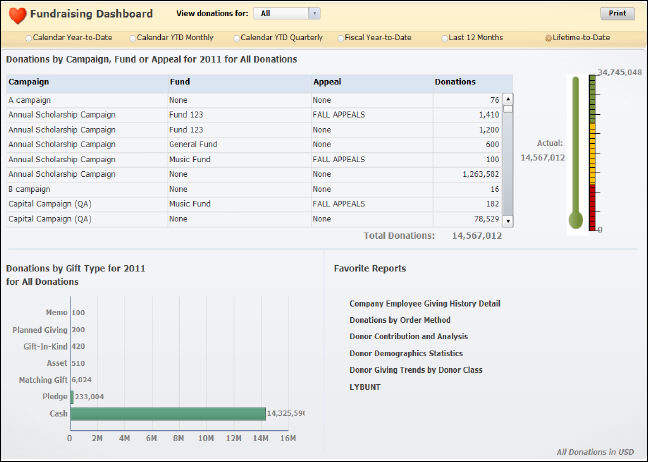Select the Lifetime-to-Date radio button
The width and height of the screenshot is (648, 462).
[x=548, y=38]
